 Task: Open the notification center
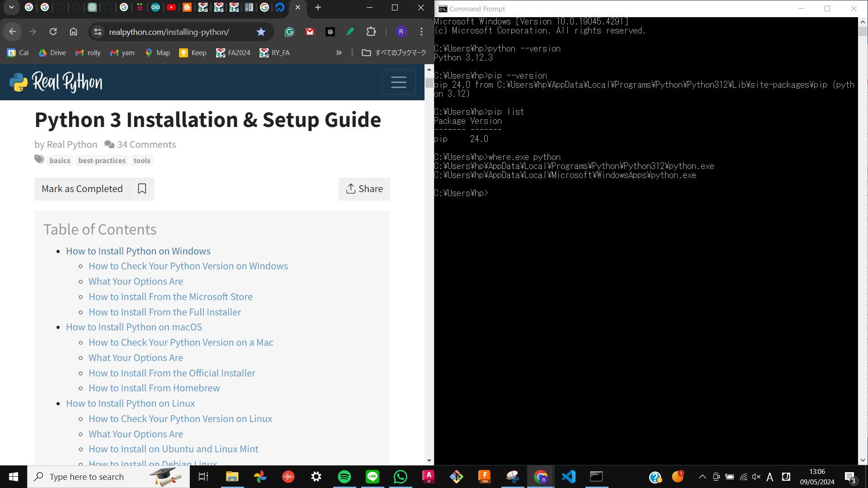click(850, 477)
